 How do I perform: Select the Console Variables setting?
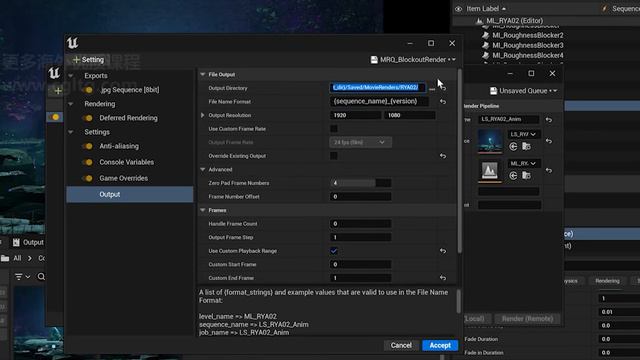127,162
